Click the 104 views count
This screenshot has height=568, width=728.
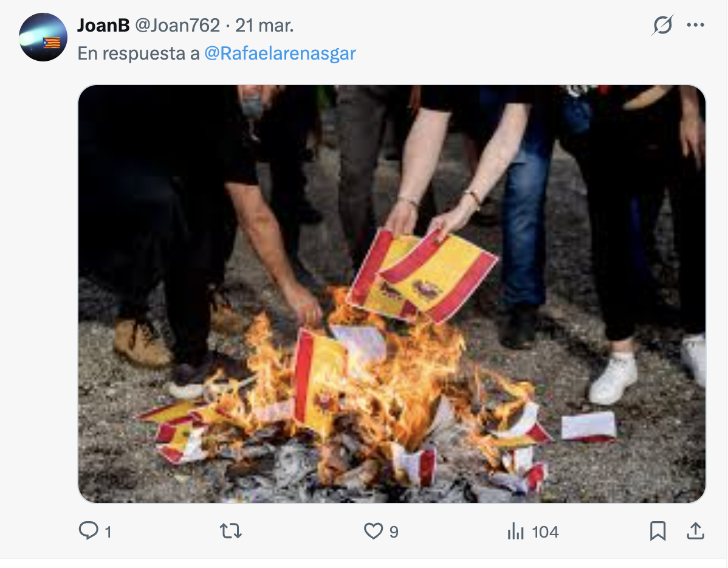coord(545,532)
